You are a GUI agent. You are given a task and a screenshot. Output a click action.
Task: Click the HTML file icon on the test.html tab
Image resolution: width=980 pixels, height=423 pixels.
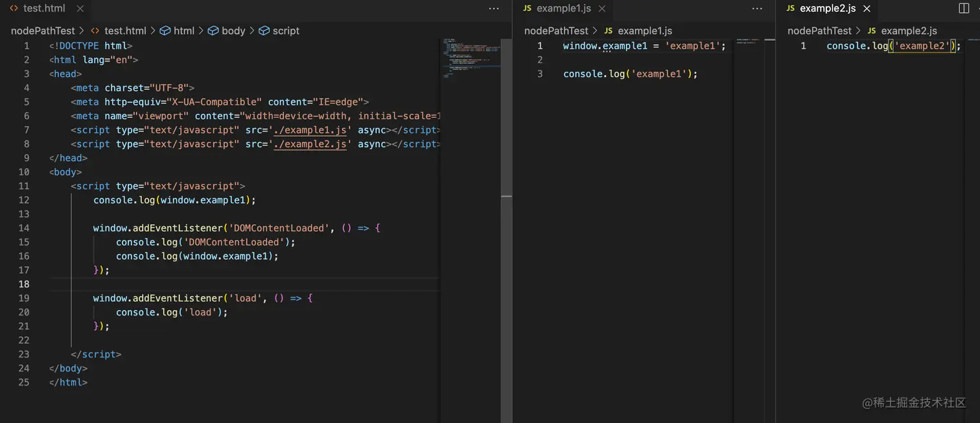pos(14,8)
